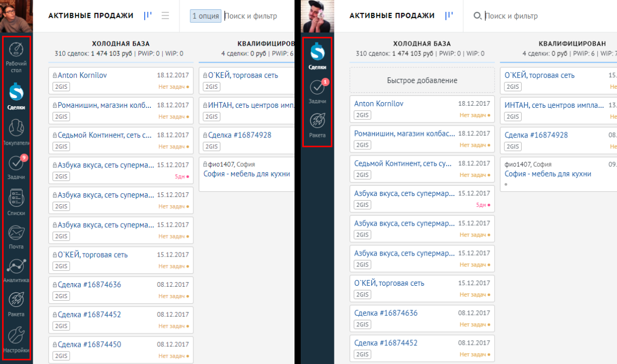Click the right ХОЛОДНАЯ БАЗА column header
Screen dimensions: 617x364
(x=422, y=44)
